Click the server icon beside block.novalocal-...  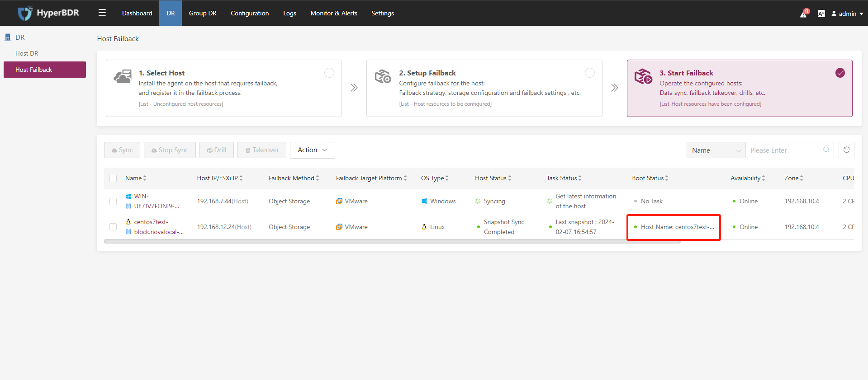(x=128, y=232)
